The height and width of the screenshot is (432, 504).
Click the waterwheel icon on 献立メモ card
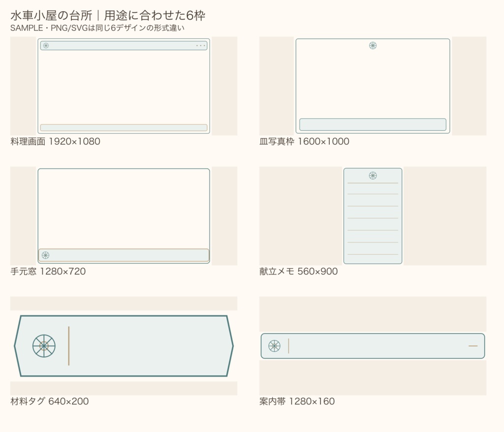click(373, 176)
